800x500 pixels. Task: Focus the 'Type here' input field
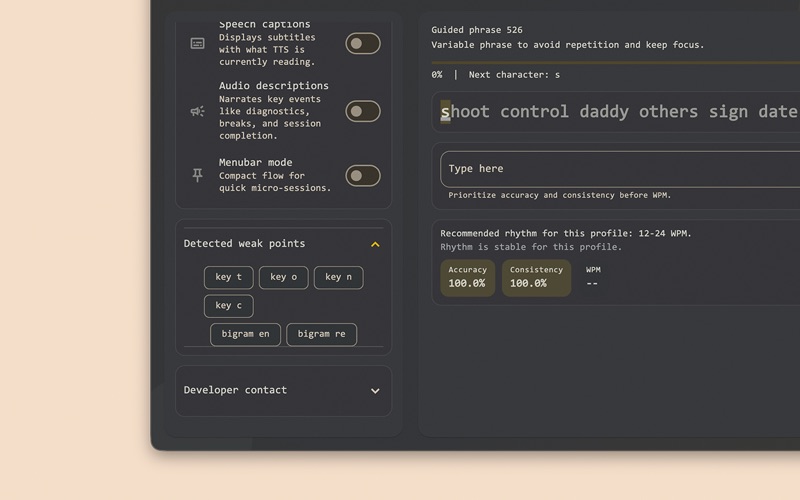tap(620, 169)
